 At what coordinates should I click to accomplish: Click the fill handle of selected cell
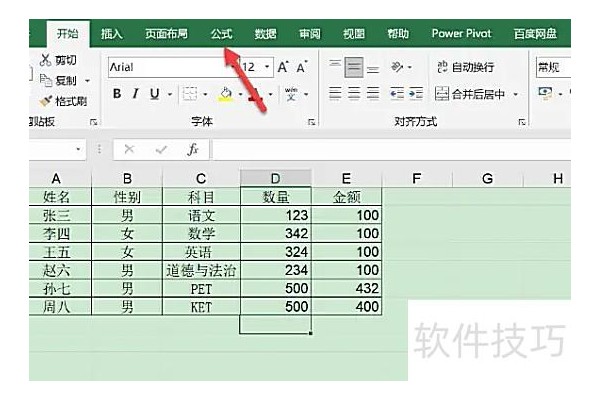(x=311, y=333)
